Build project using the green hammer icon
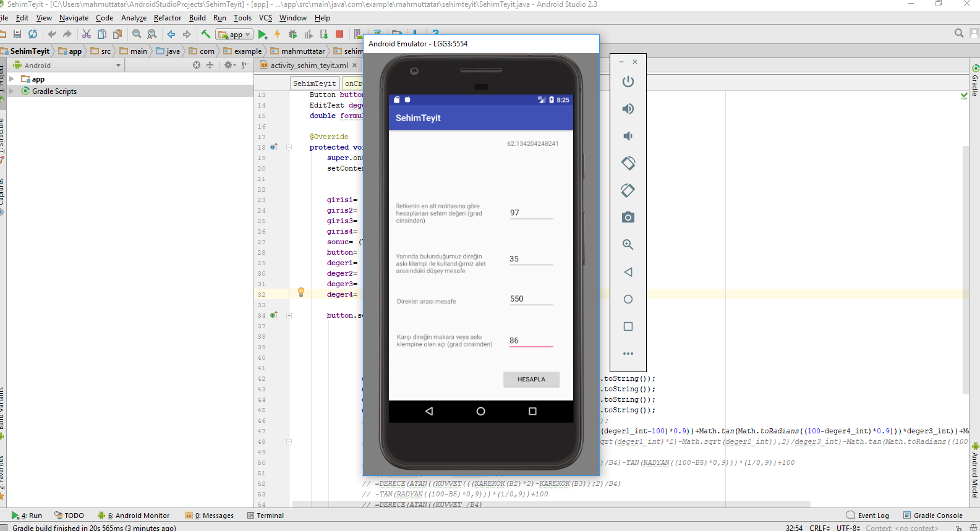The width and height of the screenshot is (980, 531). point(206,35)
